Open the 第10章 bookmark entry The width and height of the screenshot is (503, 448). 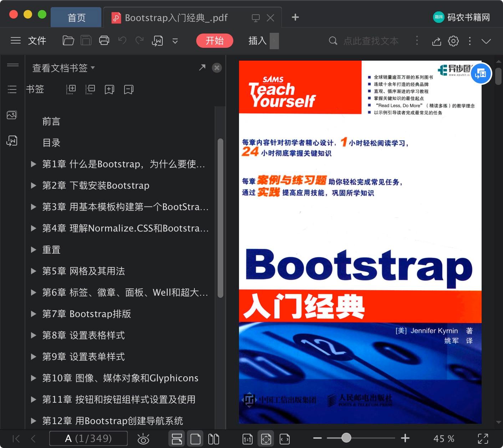point(120,378)
